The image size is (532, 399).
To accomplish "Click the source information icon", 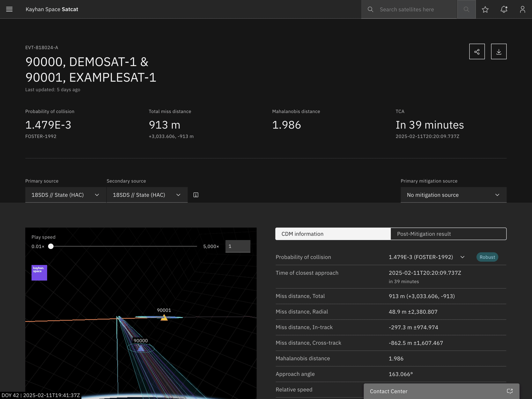I will (x=196, y=195).
